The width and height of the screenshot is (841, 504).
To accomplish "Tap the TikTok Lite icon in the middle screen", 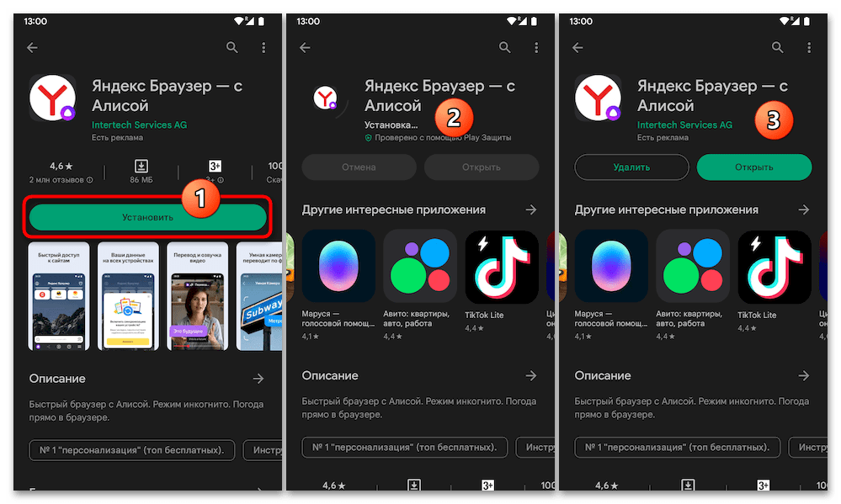I will coord(502,267).
